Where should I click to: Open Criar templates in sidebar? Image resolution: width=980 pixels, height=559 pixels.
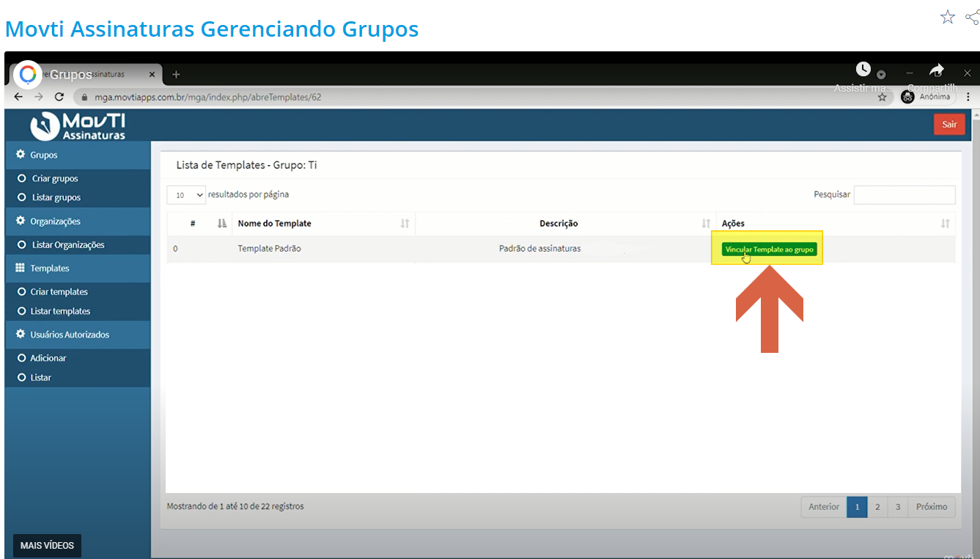59,292
